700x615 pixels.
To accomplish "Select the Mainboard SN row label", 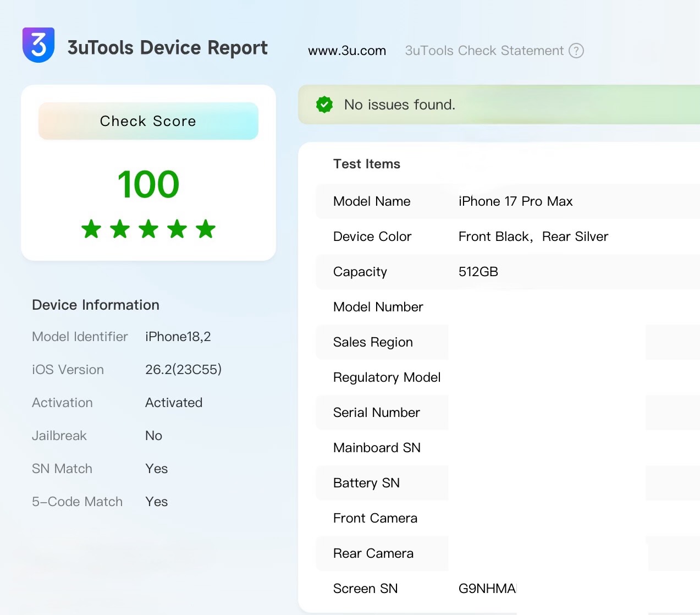I will (377, 448).
